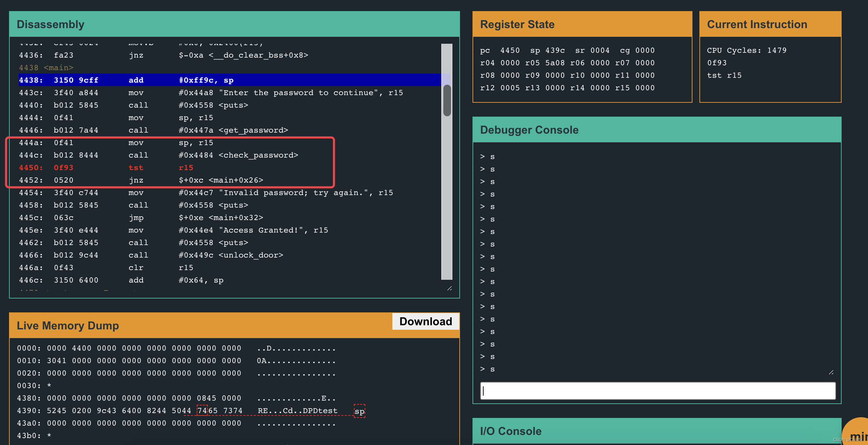The image size is (868, 445).
Task: Click the Download button in Live Memory Dump
Action: 426,321
